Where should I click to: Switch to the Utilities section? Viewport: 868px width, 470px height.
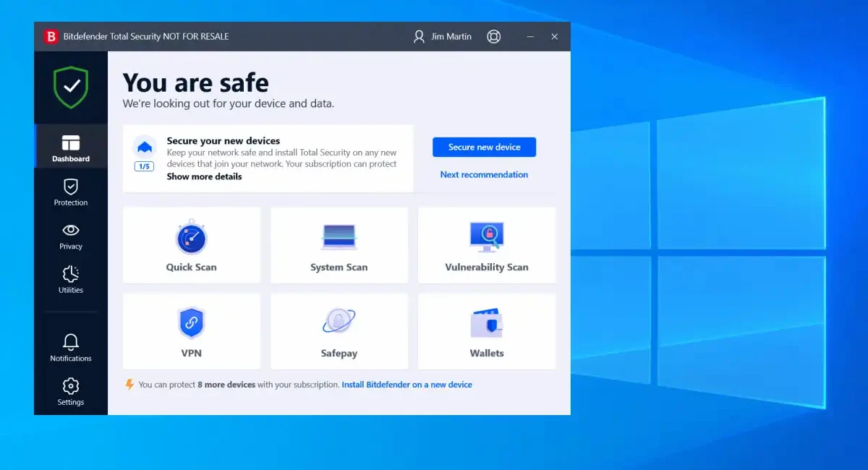71,280
